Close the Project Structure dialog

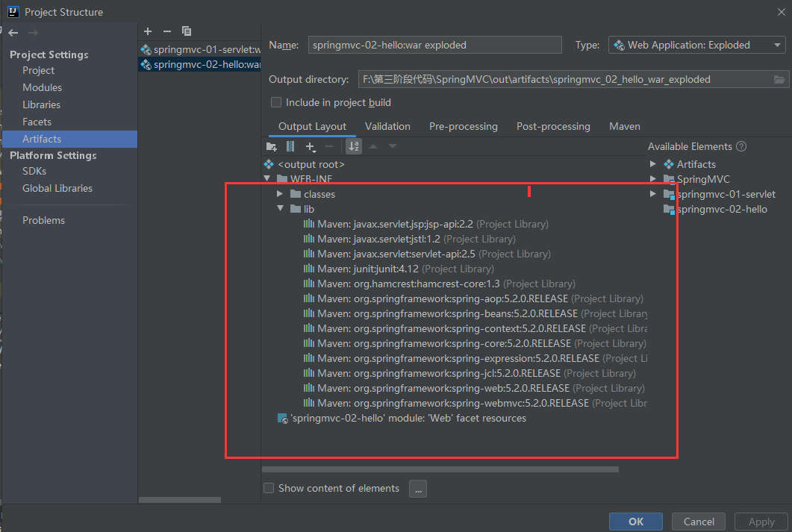coord(782,12)
